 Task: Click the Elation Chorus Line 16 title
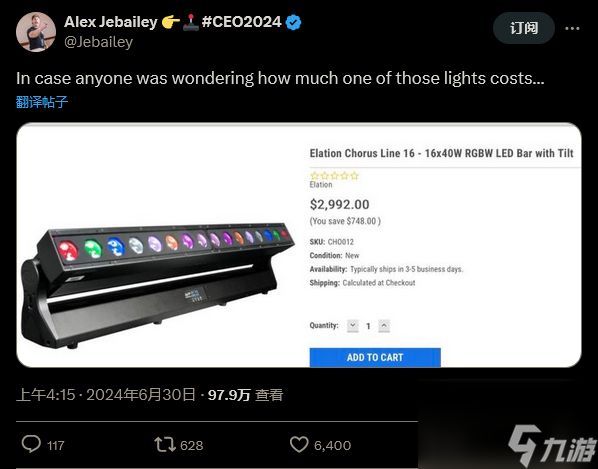pos(441,153)
